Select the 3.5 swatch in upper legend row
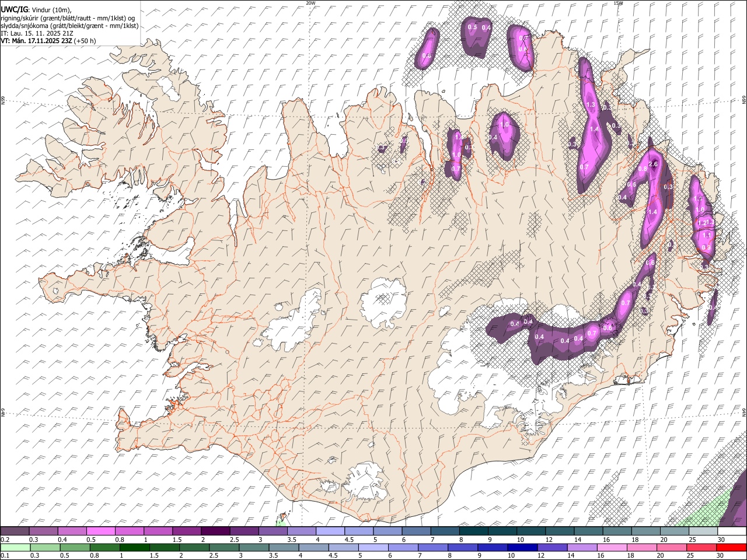Screen dimensions: 747x560 301,531
